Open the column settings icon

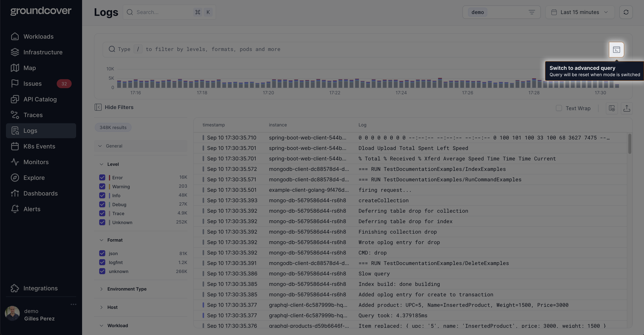click(x=612, y=108)
